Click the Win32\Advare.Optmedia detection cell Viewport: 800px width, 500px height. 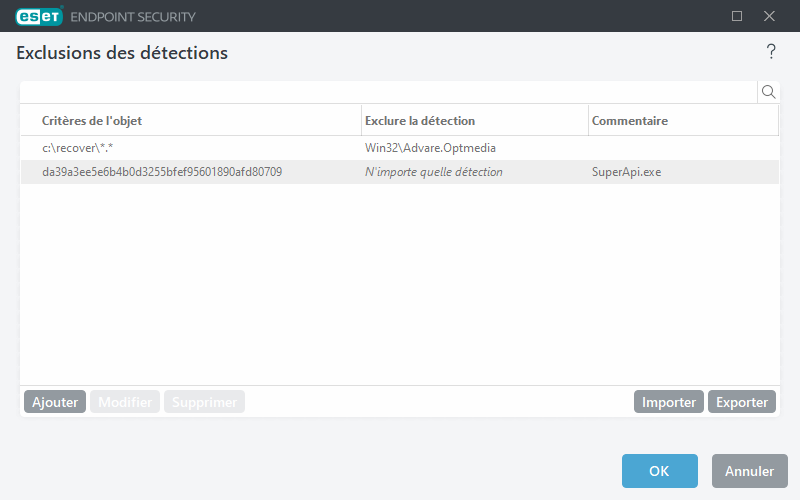coord(431,148)
